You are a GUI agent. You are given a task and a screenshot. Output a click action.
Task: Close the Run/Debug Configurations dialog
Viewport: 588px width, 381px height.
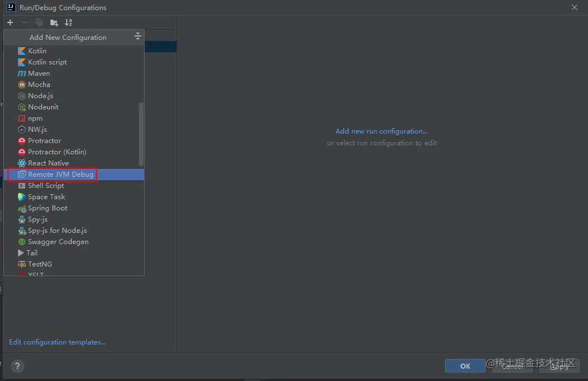pos(575,7)
